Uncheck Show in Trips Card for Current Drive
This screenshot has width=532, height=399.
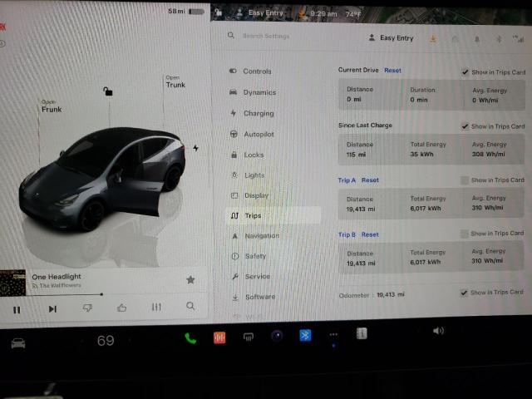coord(465,72)
